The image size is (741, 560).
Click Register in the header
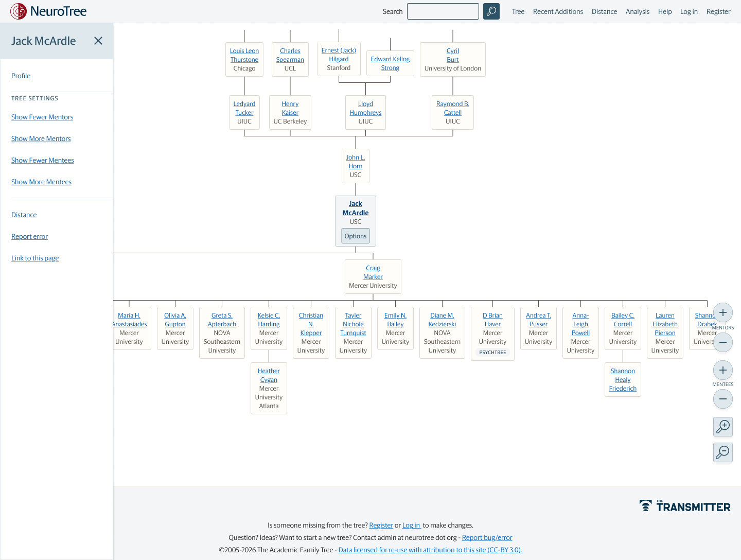tap(718, 11)
